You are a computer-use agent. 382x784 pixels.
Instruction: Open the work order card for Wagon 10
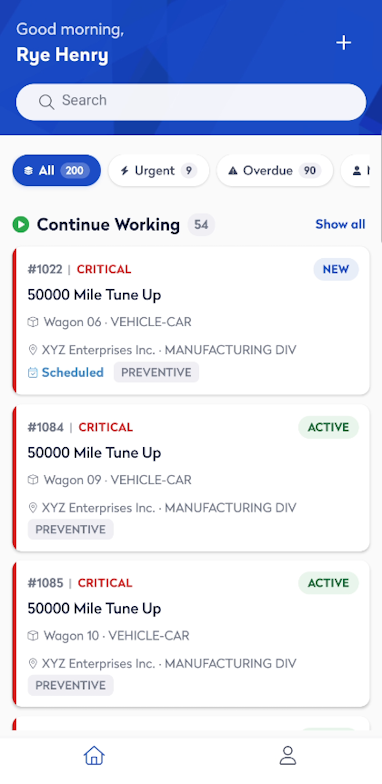(191, 634)
